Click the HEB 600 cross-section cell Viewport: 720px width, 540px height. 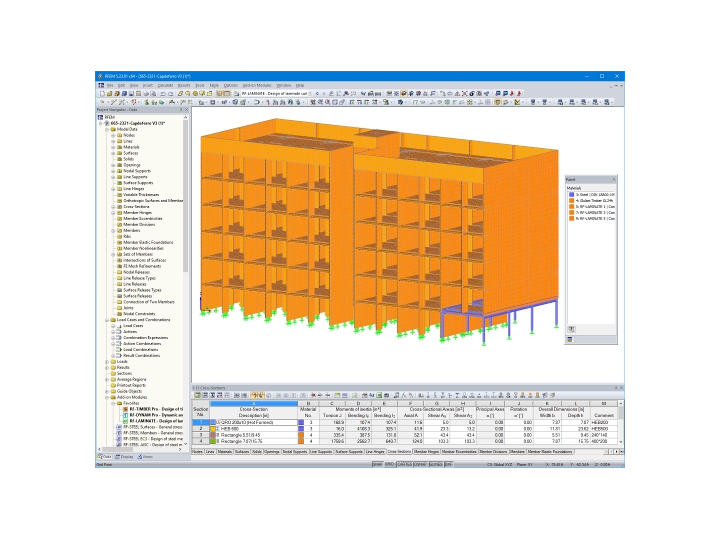click(253, 429)
